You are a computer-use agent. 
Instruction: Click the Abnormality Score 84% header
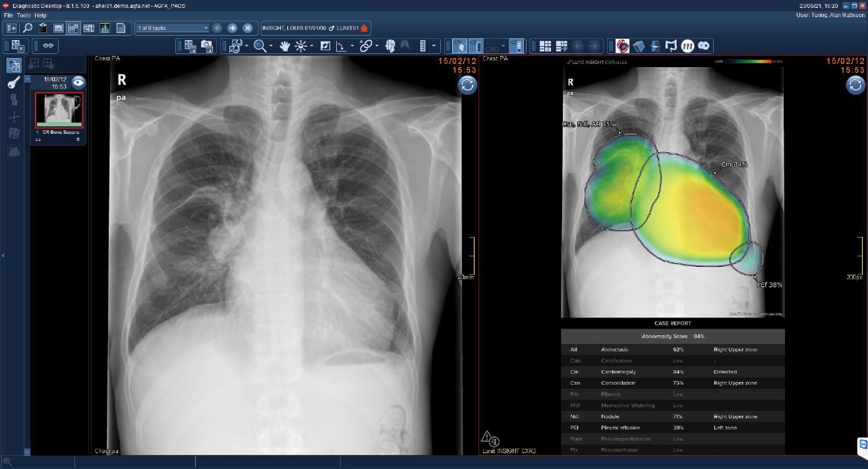point(673,336)
